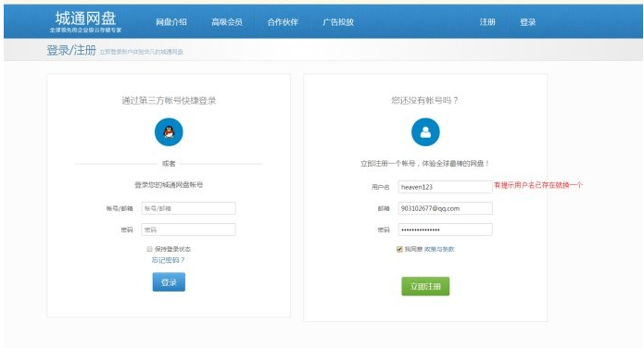The height and width of the screenshot is (348, 644).
Task: Click the user avatar registration icon
Action: click(425, 132)
